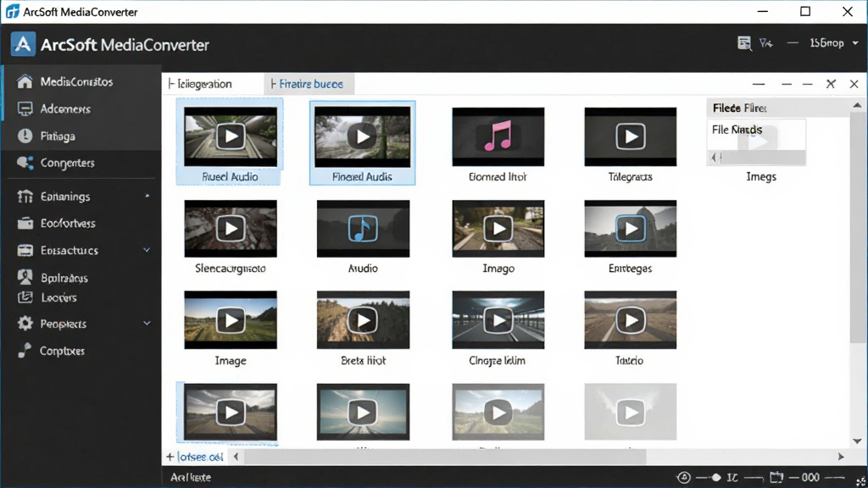Viewport: 868px width, 488px height.
Task: Click the second X button in panel header
Action: [x=831, y=84]
